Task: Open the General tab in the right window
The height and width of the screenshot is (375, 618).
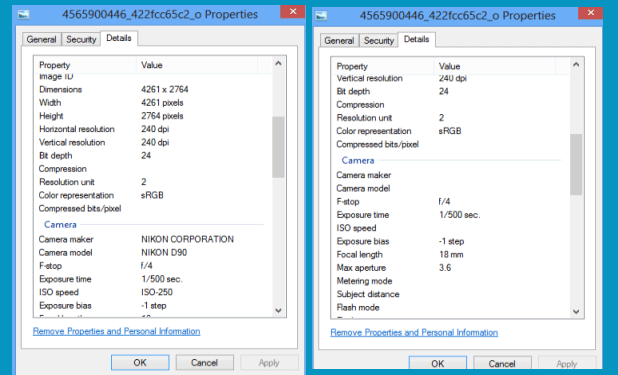Action: (x=339, y=41)
